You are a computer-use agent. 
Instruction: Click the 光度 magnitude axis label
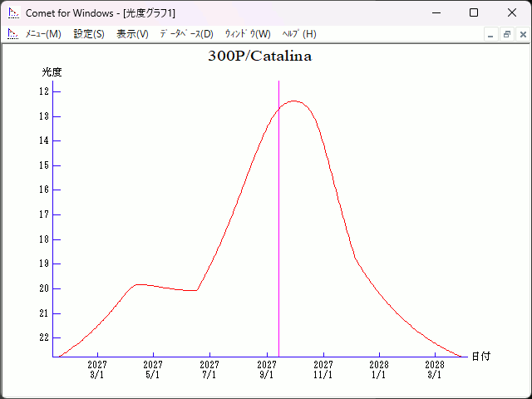52,72
